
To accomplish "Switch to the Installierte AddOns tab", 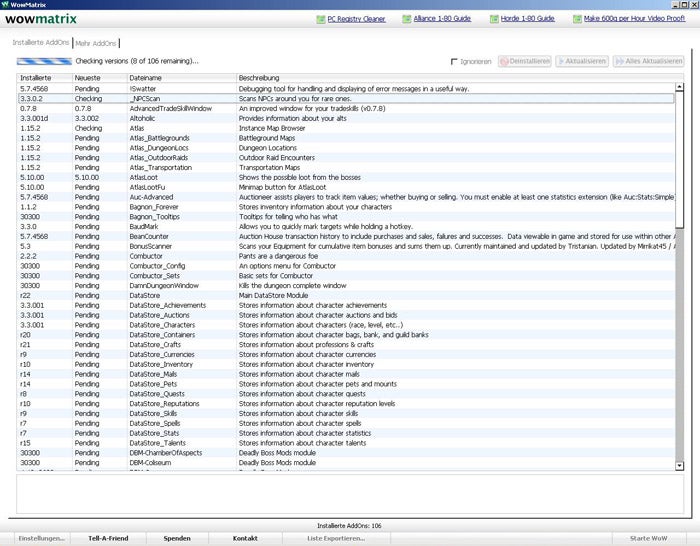I will click(41, 42).
